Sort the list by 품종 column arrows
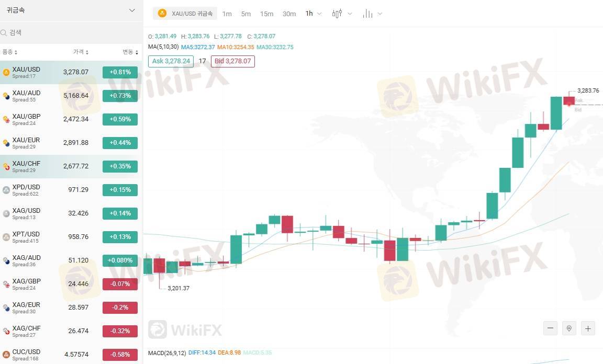The height and width of the screenshot is (364, 603). click(16, 52)
